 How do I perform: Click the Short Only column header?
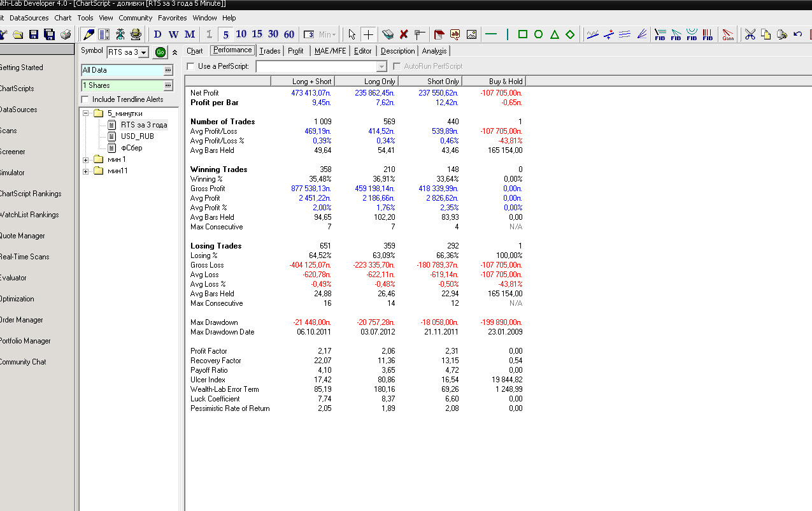(430, 81)
